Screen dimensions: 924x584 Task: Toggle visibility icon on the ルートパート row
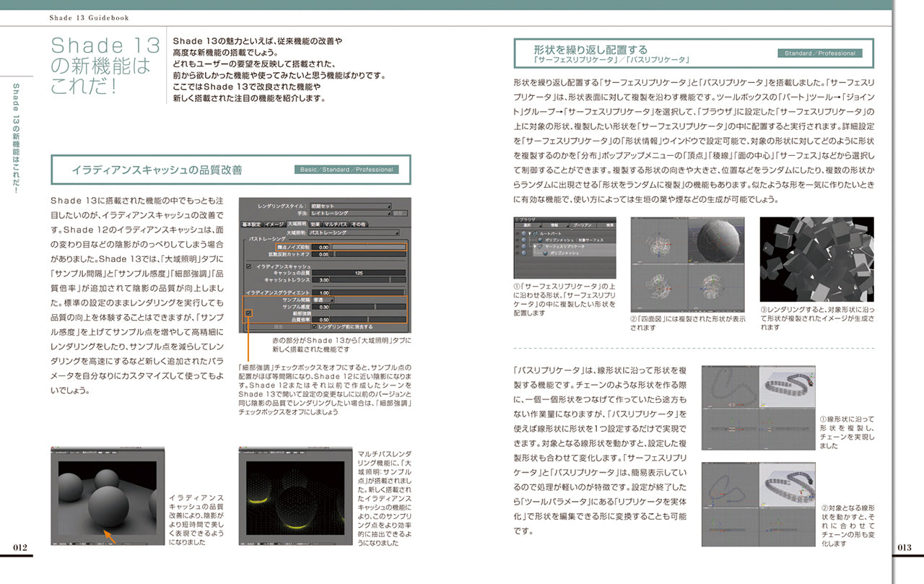point(524,234)
